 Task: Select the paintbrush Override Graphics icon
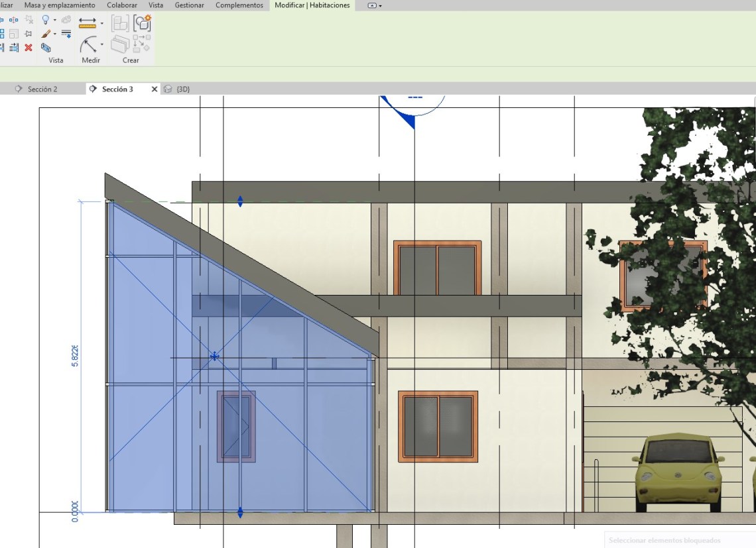[x=45, y=34]
